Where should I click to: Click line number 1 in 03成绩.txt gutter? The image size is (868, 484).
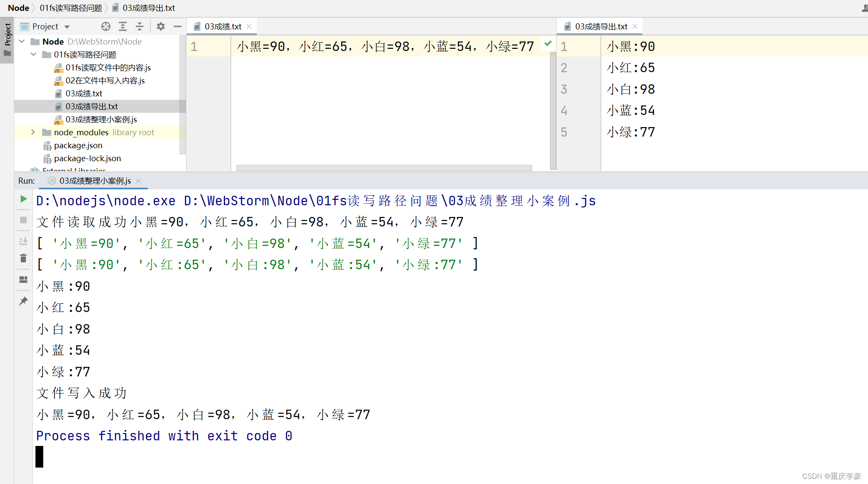click(x=194, y=46)
